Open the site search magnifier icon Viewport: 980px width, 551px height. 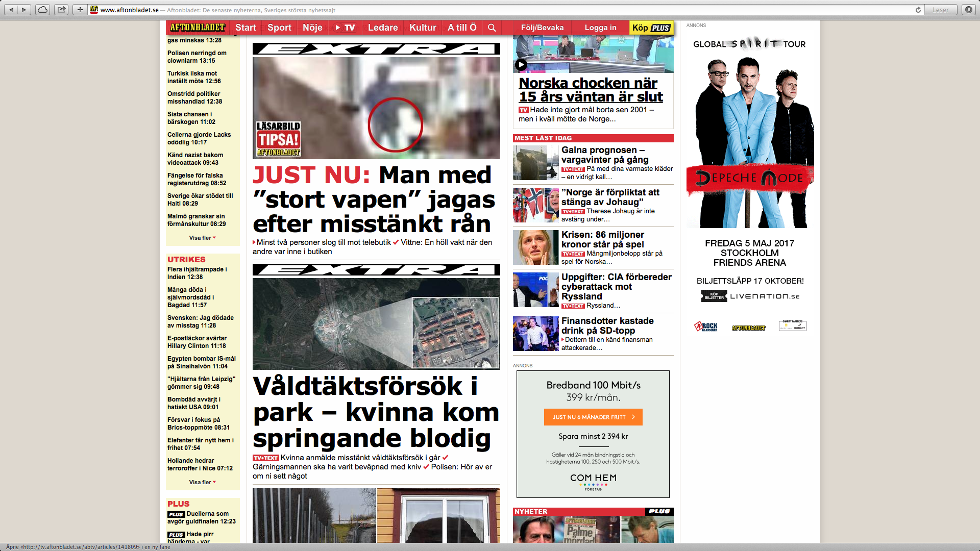492,28
